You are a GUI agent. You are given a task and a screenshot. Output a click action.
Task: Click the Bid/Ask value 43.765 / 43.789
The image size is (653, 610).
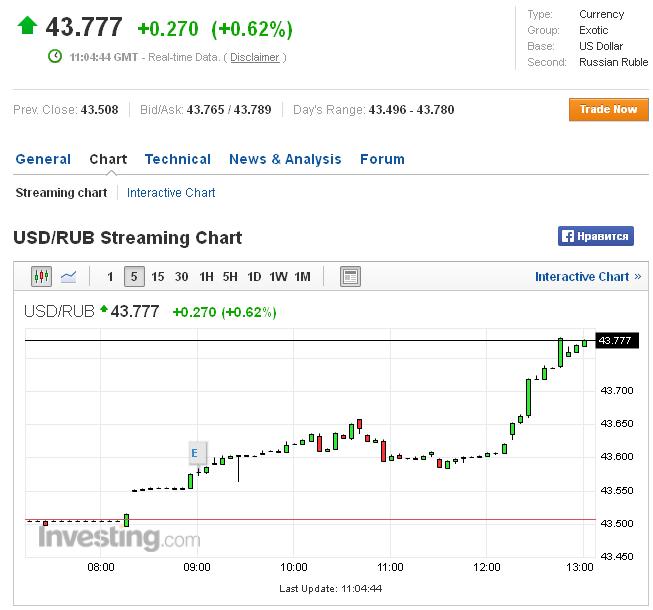click(x=229, y=110)
